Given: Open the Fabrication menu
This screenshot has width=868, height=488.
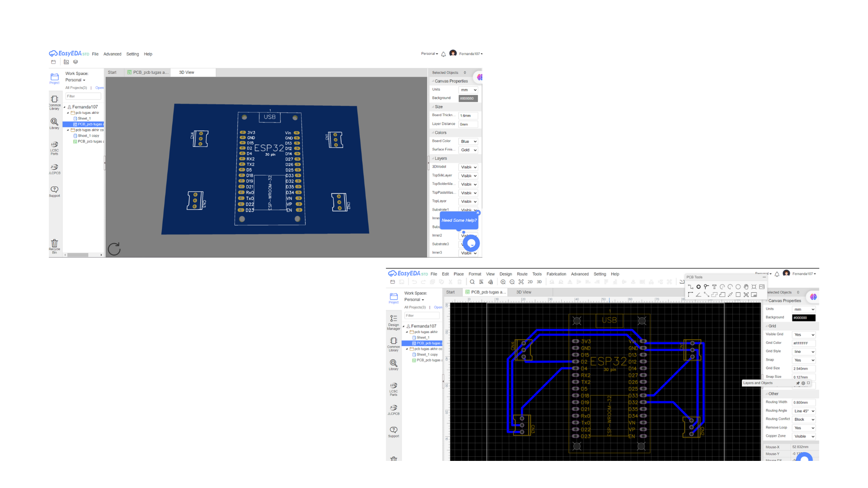Looking at the screenshot, I should (x=556, y=274).
